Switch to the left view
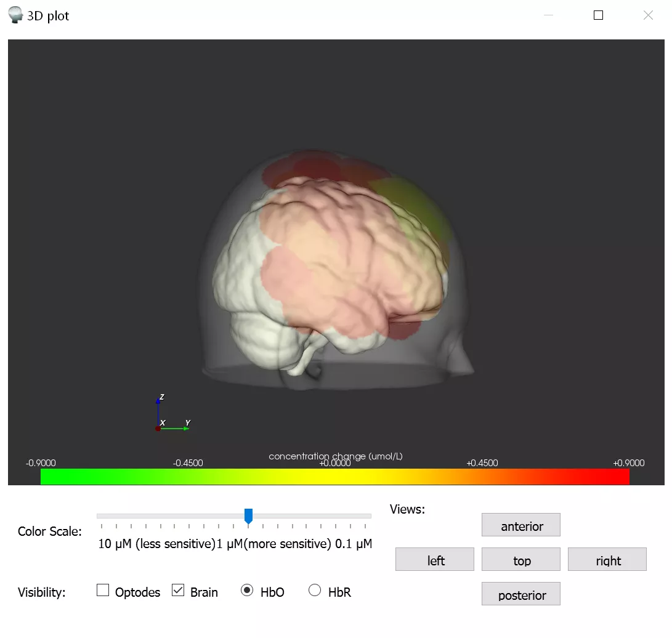 [434, 560]
